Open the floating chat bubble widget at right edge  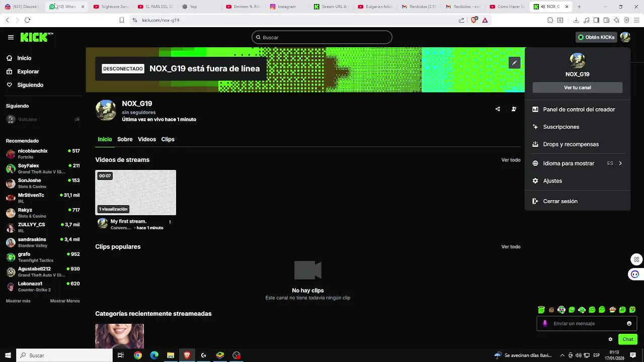coord(635,274)
